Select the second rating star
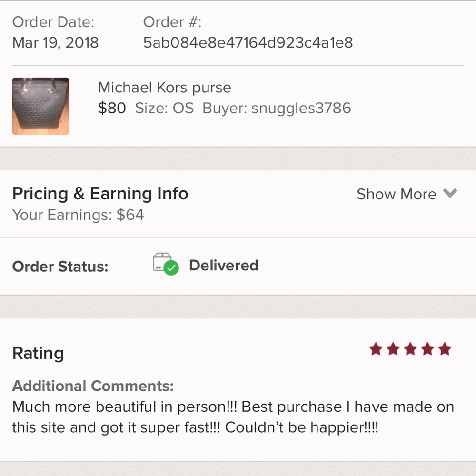 (393, 349)
